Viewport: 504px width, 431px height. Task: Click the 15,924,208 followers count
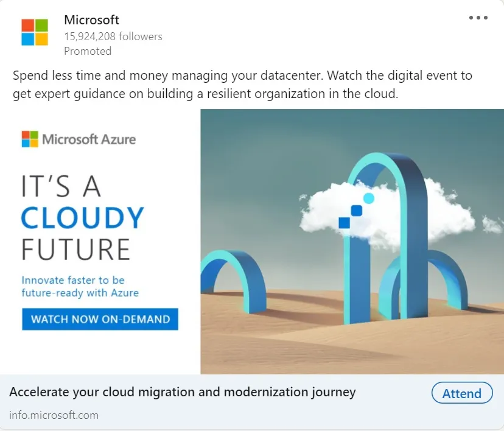(113, 37)
